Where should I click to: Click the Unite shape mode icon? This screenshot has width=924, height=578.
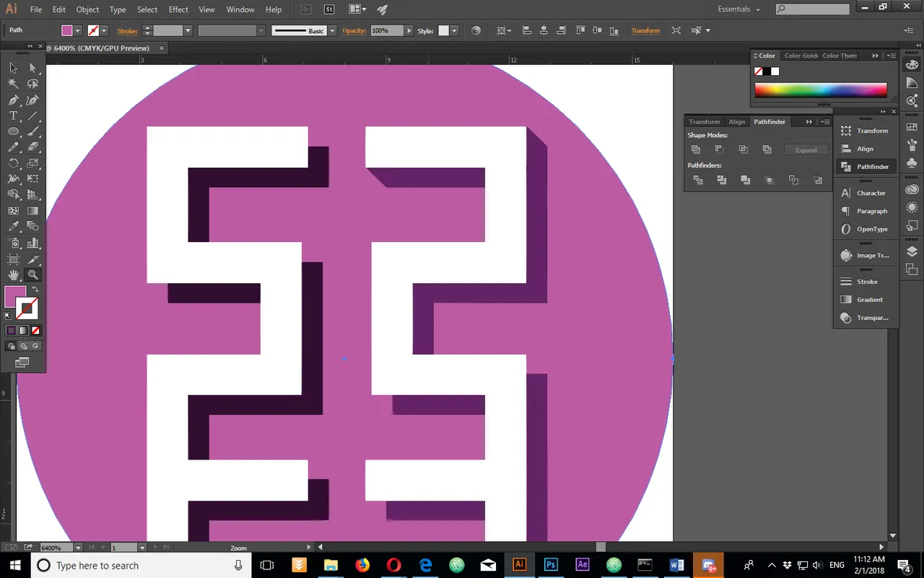[x=696, y=150]
